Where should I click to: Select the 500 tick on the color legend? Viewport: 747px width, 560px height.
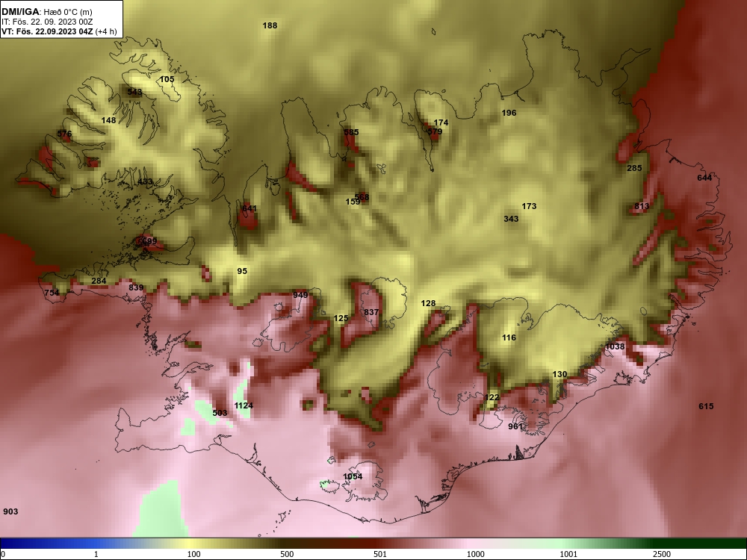point(287,554)
